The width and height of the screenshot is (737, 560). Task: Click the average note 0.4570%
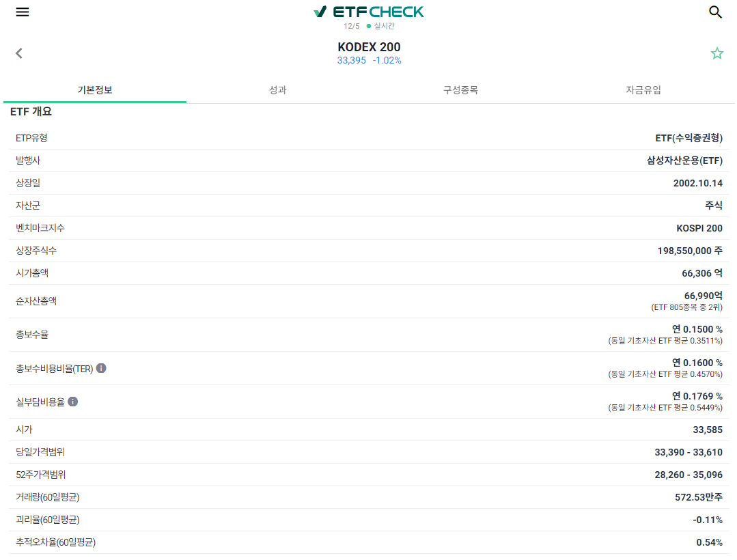(x=665, y=374)
